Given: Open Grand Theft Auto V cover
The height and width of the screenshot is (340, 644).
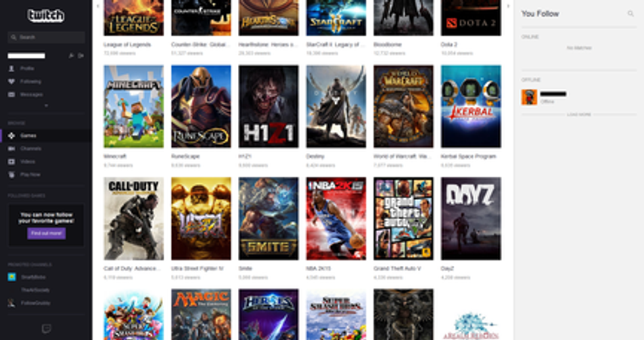Looking at the screenshot, I should [403, 219].
